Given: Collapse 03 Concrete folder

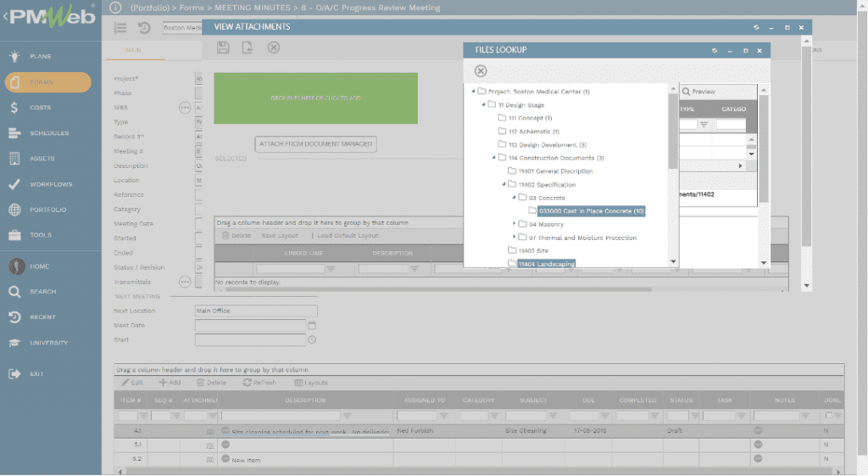Looking at the screenshot, I should [x=514, y=197].
